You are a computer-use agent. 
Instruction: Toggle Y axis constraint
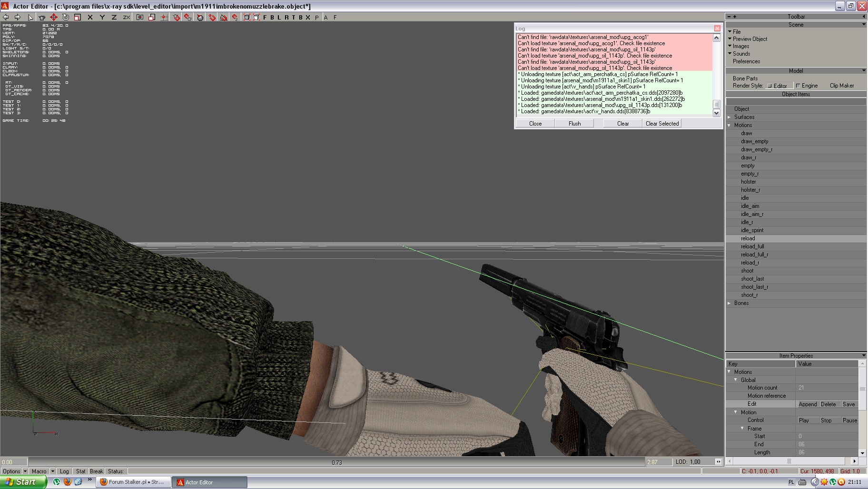pyautogui.click(x=102, y=17)
